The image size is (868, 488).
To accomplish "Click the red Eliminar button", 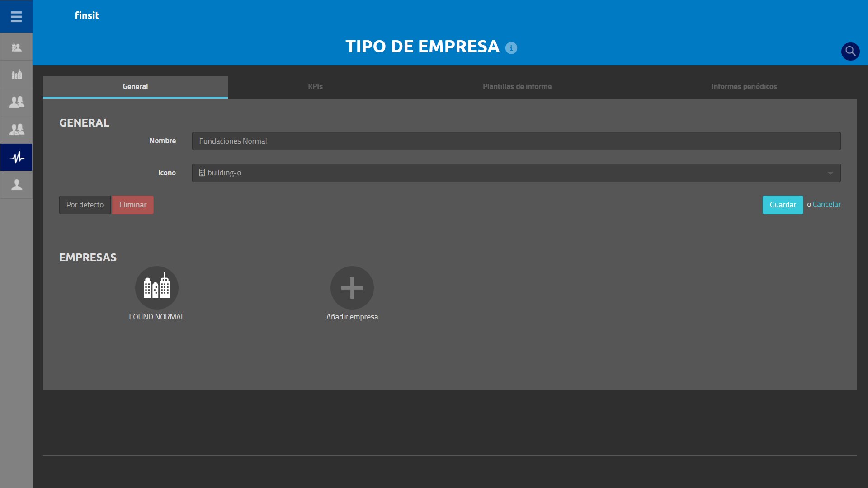I will click(133, 205).
